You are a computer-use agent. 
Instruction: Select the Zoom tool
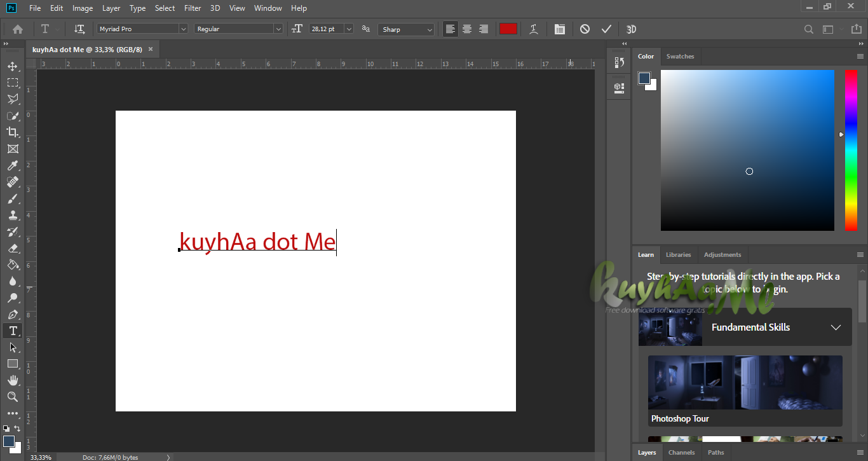(13, 397)
